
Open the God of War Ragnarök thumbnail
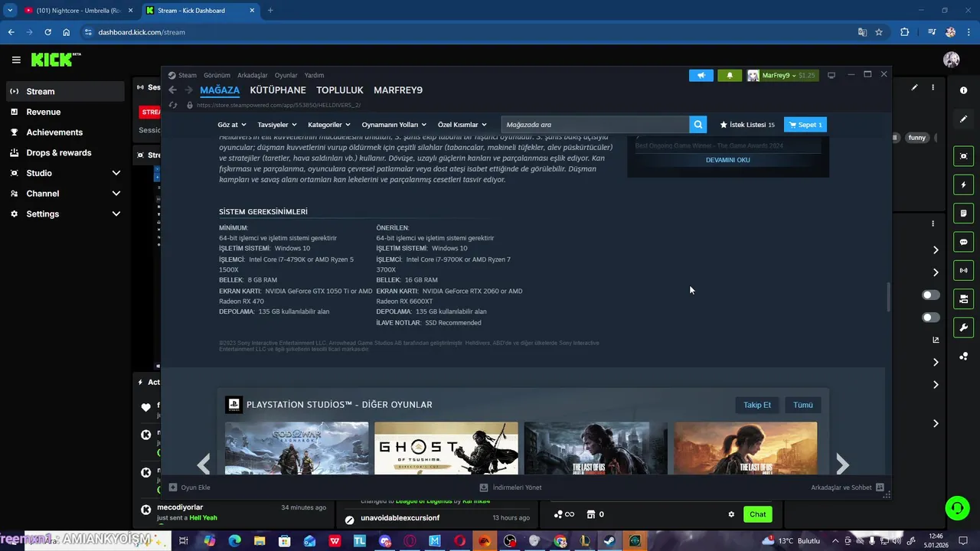pyautogui.click(x=297, y=448)
